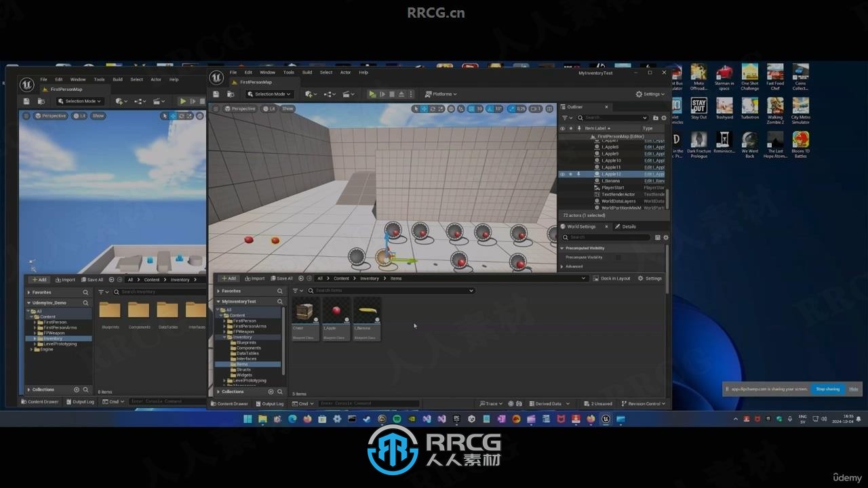Viewport: 868px width, 488px height.
Task: Open Settings dropdown in main toolbar
Action: (650, 94)
